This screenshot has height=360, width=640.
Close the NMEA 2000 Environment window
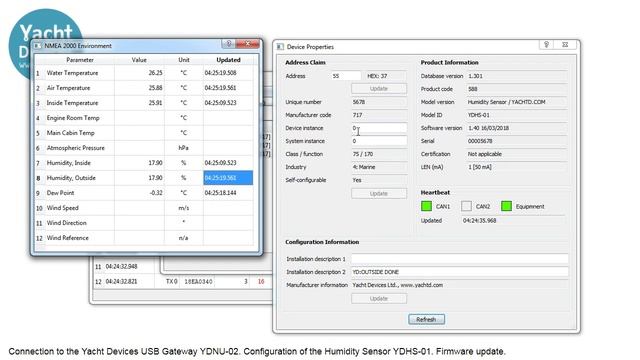tap(247, 43)
